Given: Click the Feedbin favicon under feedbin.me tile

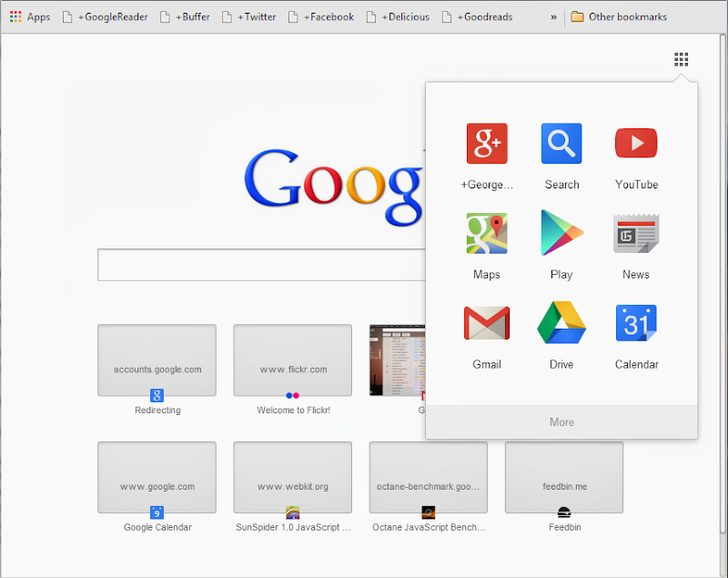Looking at the screenshot, I should click(563, 512).
